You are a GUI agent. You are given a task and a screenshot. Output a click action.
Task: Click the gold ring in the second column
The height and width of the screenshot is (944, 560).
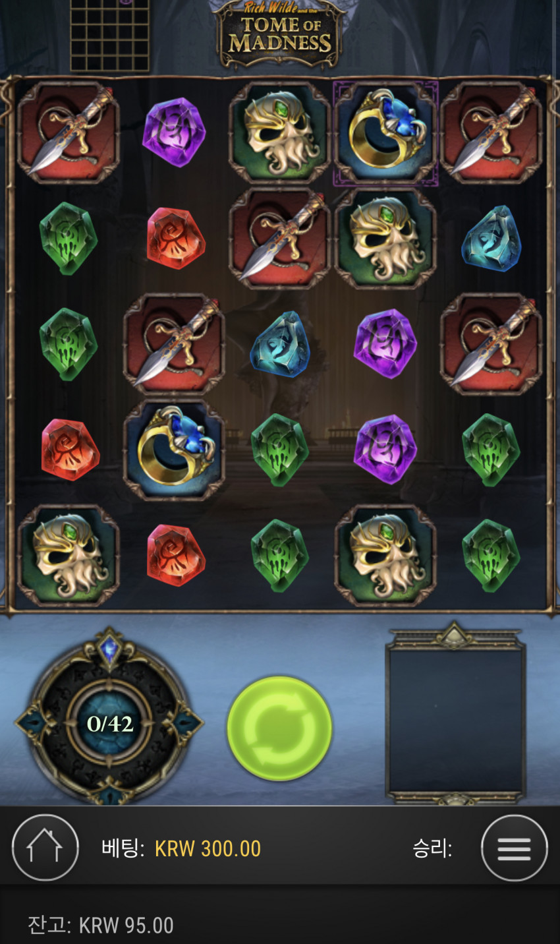(x=174, y=450)
